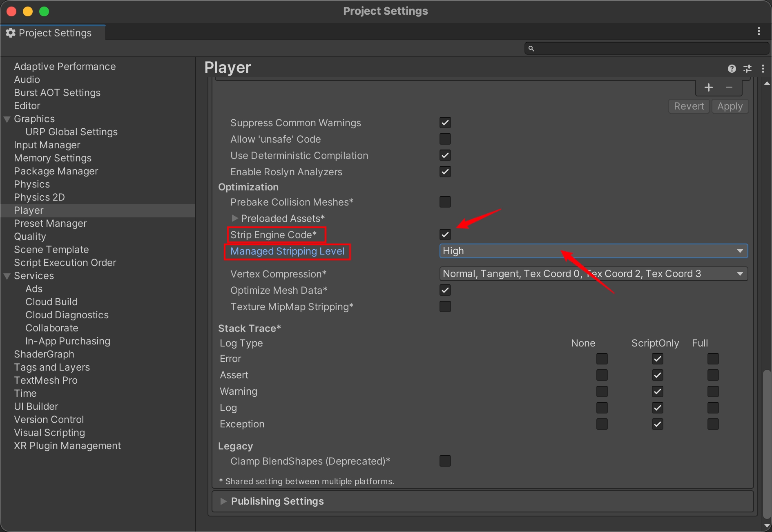Image resolution: width=772 pixels, height=532 pixels.
Task: Click the scrollbar up arrow
Action: [x=767, y=83]
